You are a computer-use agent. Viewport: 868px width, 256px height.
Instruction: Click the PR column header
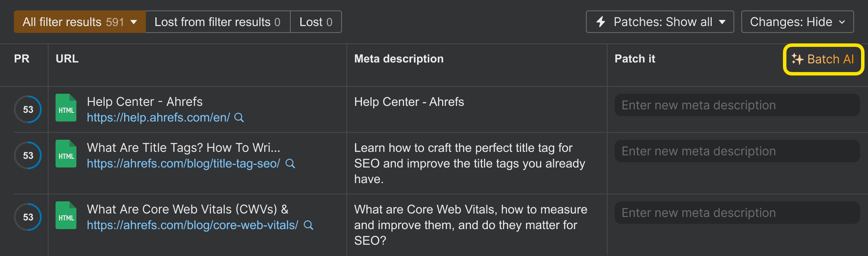tap(22, 59)
